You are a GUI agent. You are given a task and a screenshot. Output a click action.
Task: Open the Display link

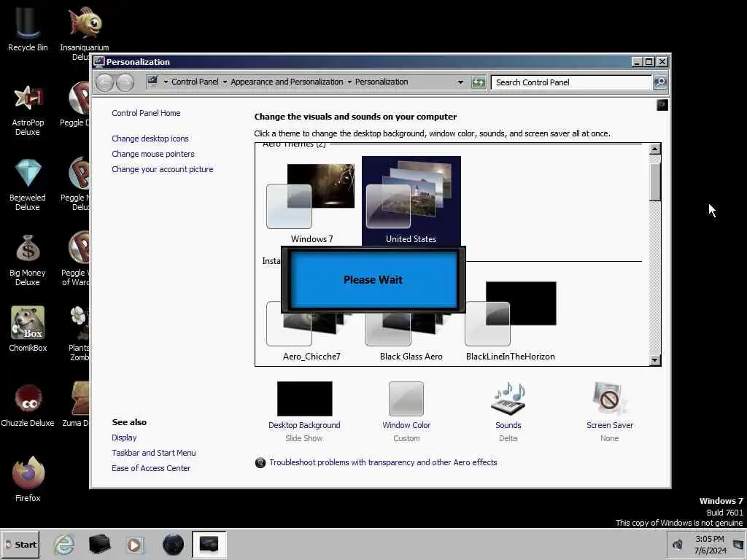(124, 437)
